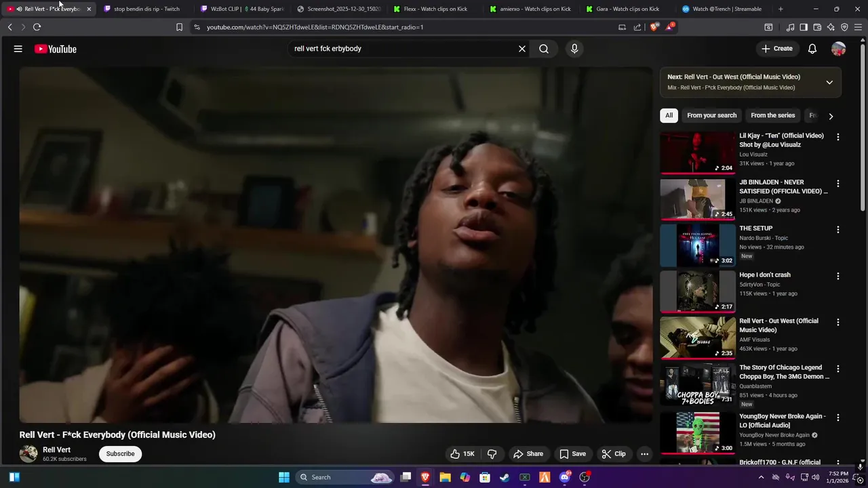
Task: Open Rell Vert channel avatar
Action: (28, 454)
